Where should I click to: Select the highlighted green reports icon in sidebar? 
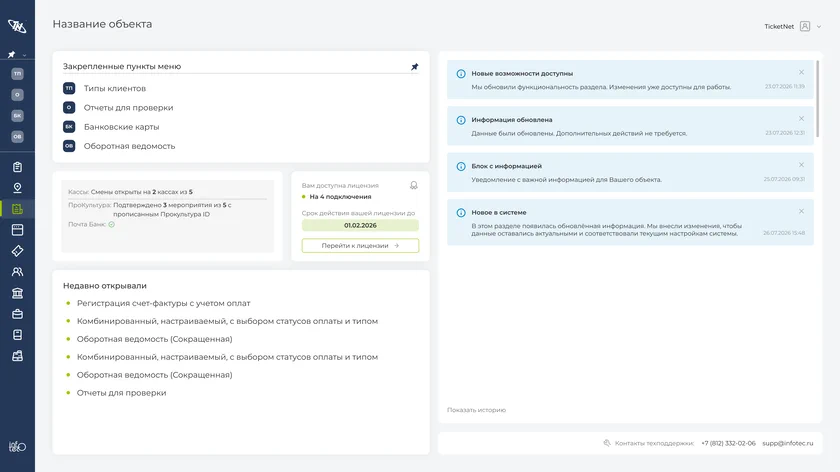17,209
